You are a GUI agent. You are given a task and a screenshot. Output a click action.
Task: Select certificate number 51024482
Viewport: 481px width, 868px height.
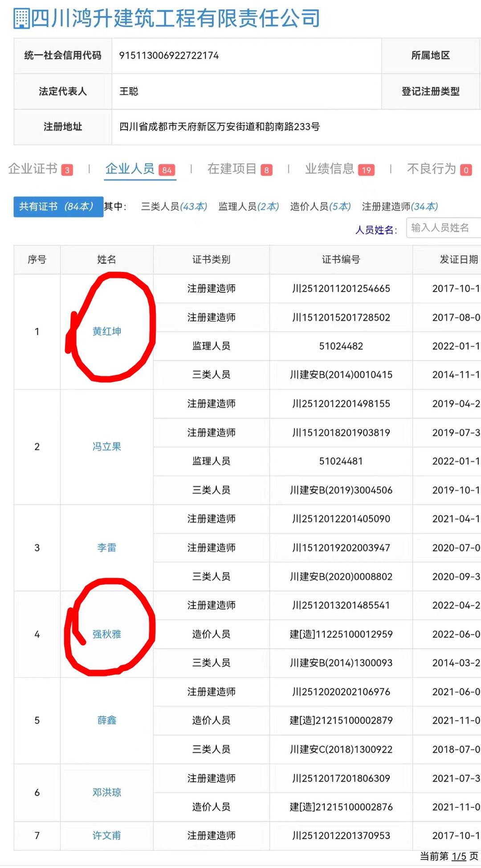(341, 346)
